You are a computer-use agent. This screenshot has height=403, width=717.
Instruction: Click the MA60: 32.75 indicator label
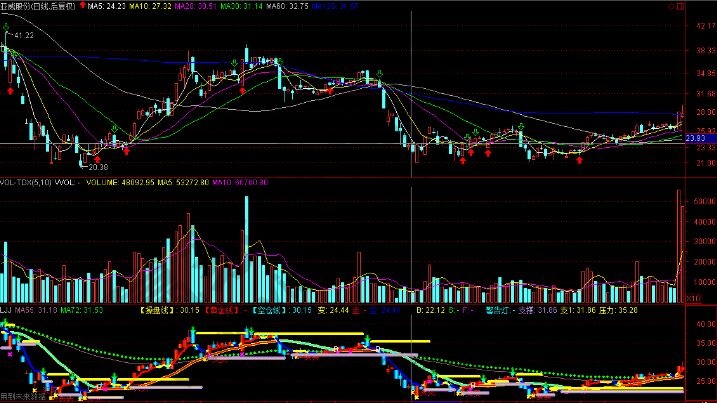tap(284, 6)
